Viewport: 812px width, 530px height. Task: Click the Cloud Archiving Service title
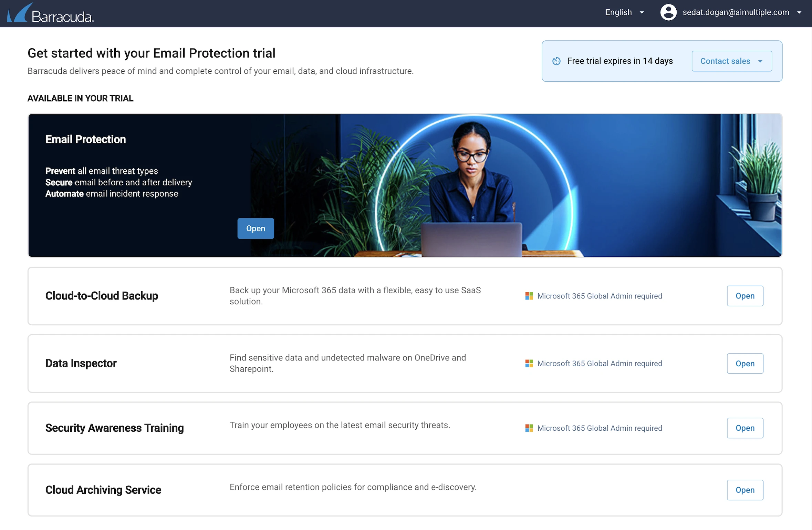103,490
